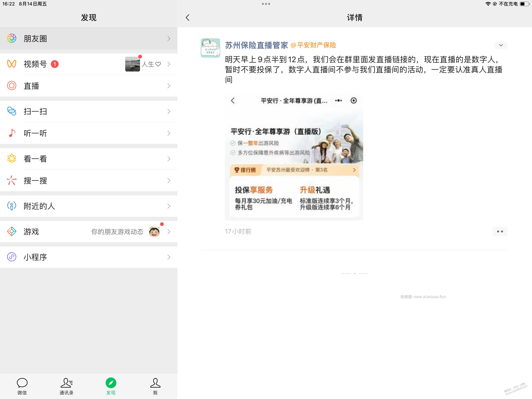Tap the 不在充电 status text

(508, 4)
